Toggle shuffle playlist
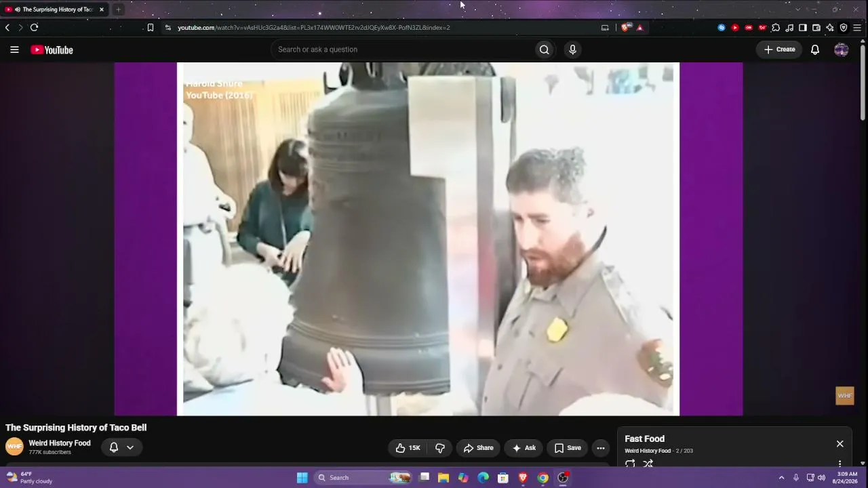The image size is (868, 488). pyautogui.click(x=648, y=464)
